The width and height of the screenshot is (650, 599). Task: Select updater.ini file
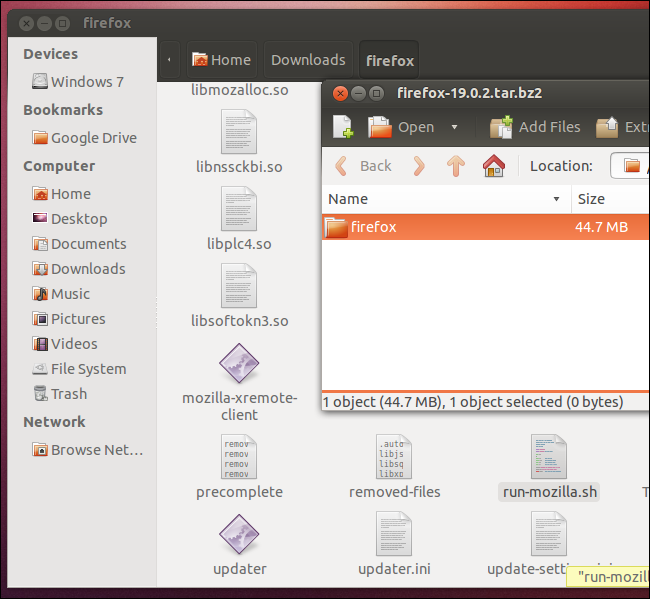pyautogui.click(x=394, y=543)
